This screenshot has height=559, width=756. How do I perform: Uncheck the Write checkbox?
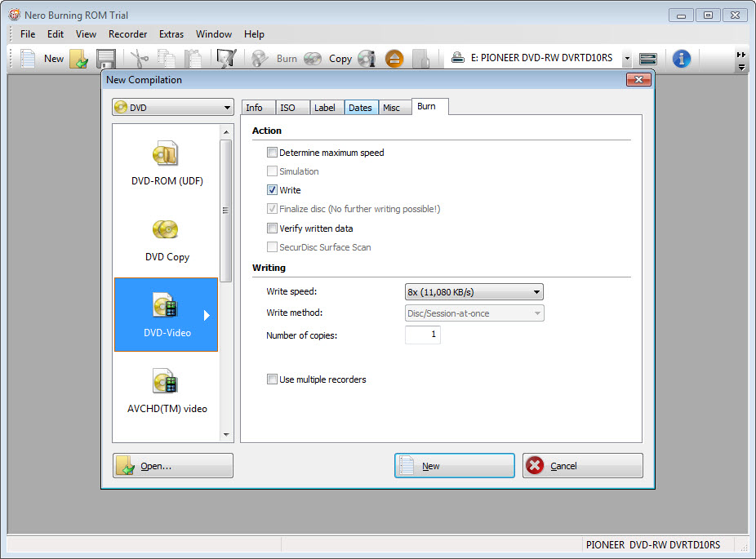coord(272,190)
